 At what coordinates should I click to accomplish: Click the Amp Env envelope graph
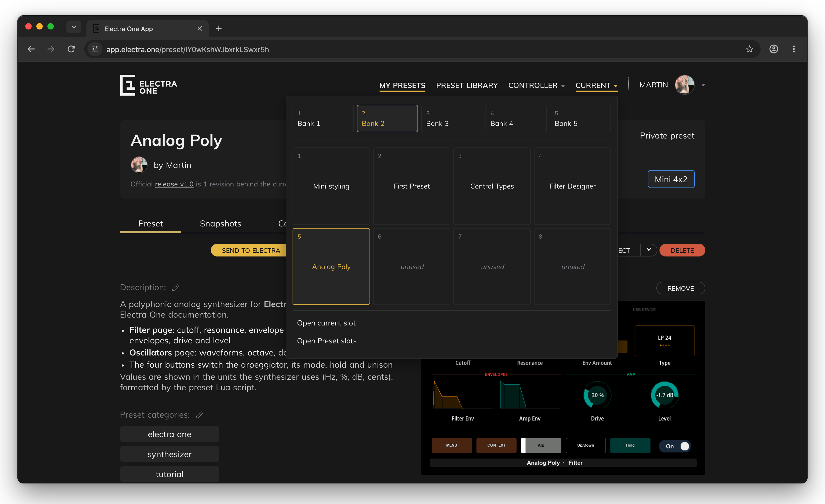click(530, 395)
